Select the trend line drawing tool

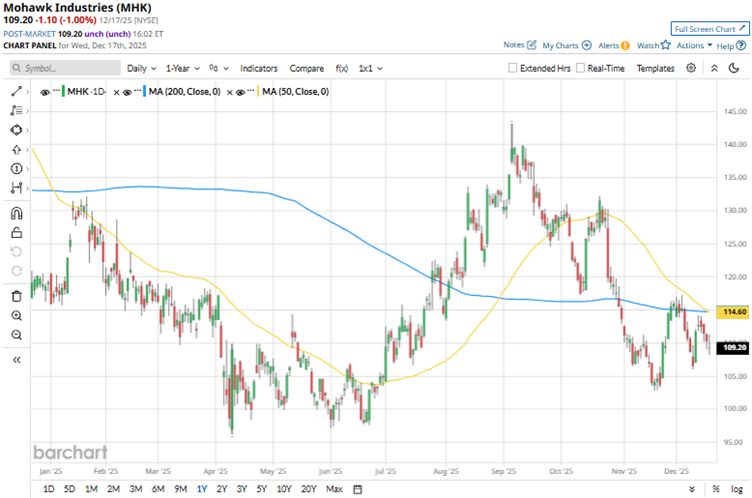(16, 91)
